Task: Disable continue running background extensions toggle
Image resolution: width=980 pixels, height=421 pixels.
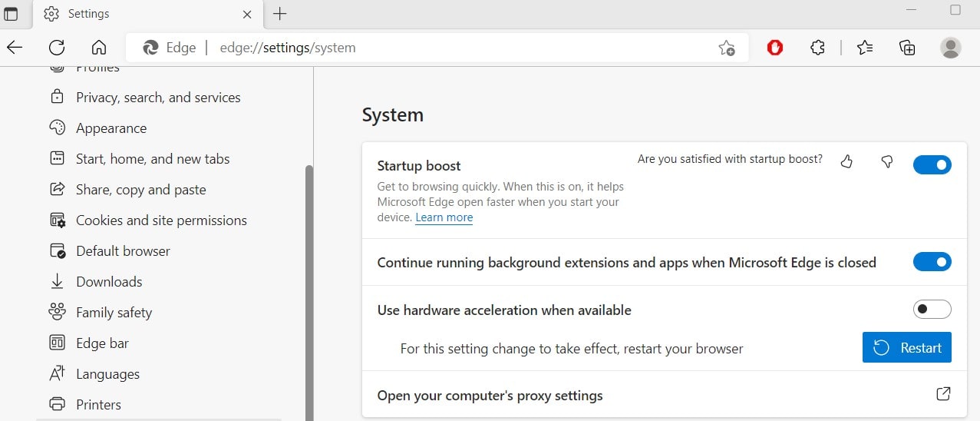Action: pos(932,262)
